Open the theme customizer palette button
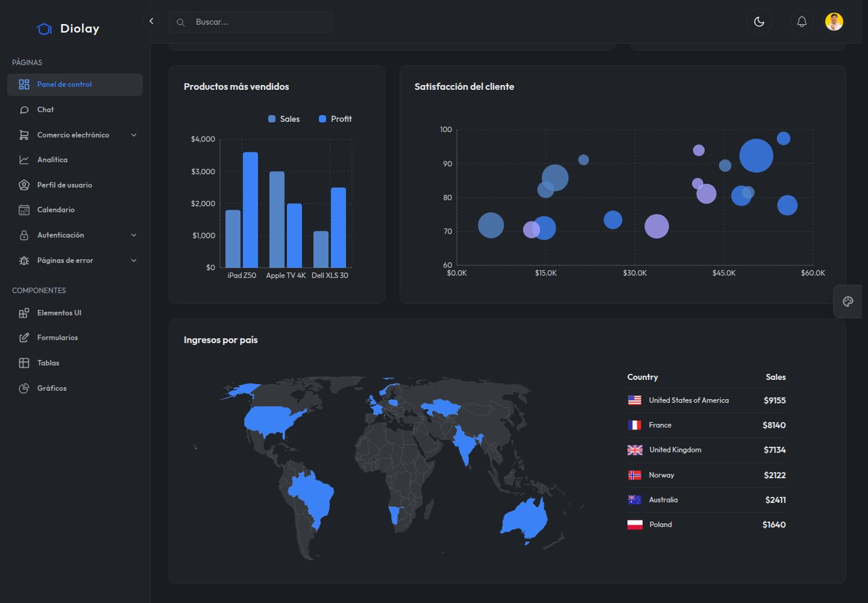This screenshot has height=603, width=868. click(x=848, y=301)
